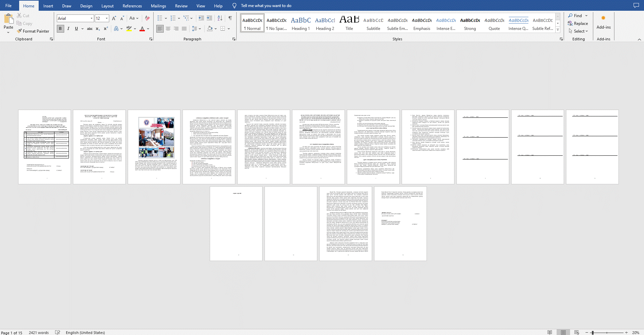Screen dimensions: 644x335
Task: Toggle Italic formatting
Action: [68, 29]
